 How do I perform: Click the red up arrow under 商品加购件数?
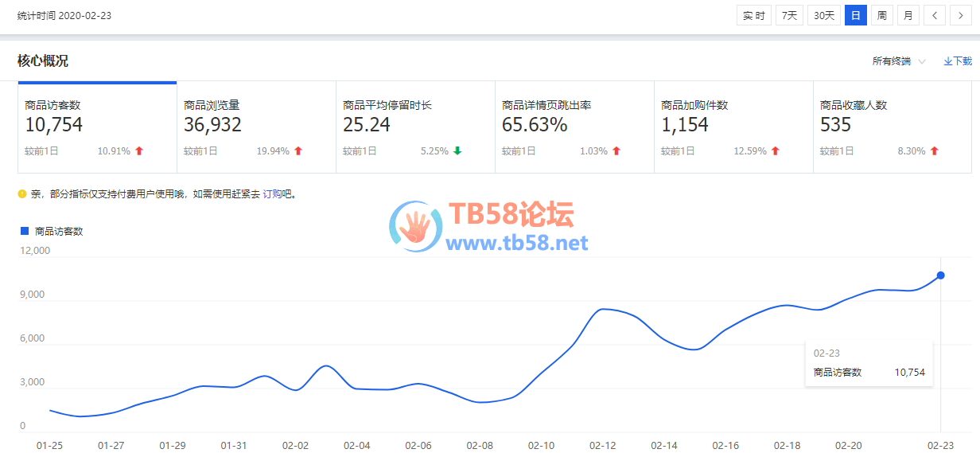click(x=776, y=150)
